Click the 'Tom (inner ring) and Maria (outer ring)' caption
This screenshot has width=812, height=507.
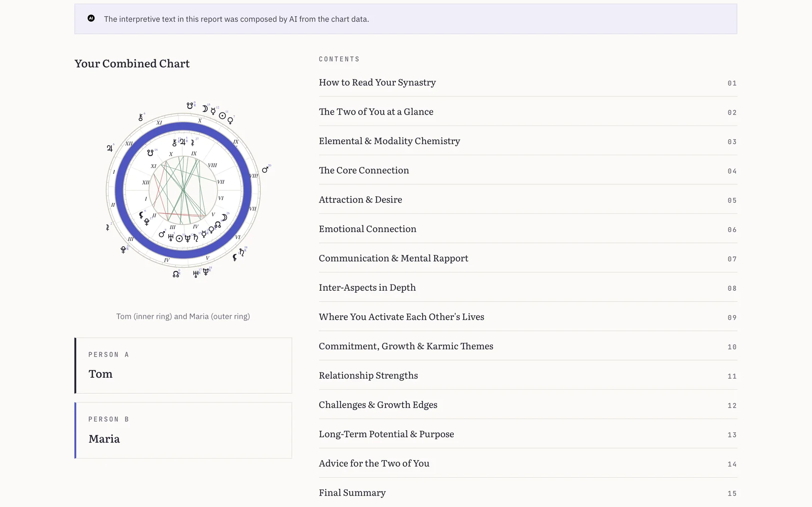pos(183,316)
